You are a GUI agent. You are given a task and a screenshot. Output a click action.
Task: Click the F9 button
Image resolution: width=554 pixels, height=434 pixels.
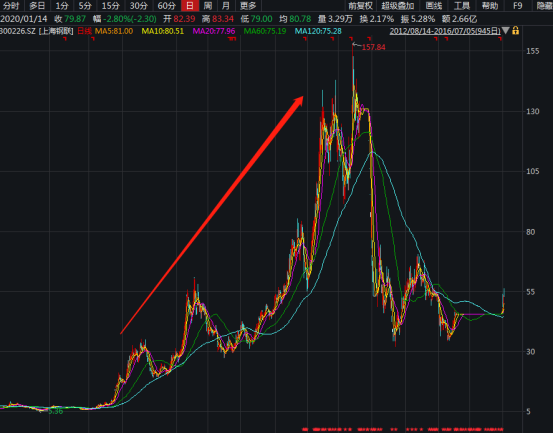pyautogui.click(x=518, y=6)
